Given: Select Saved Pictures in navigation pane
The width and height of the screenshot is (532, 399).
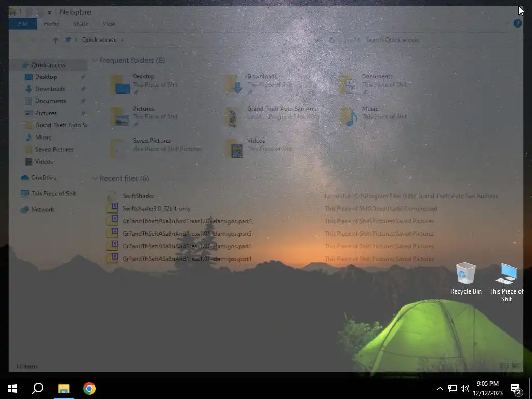Looking at the screenshot, I should point(54,149).
